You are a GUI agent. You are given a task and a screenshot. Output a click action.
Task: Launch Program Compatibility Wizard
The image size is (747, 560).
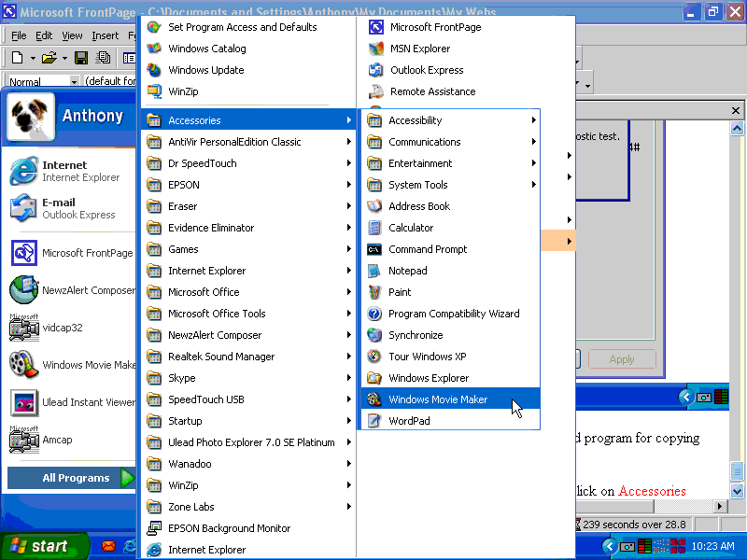450,314
